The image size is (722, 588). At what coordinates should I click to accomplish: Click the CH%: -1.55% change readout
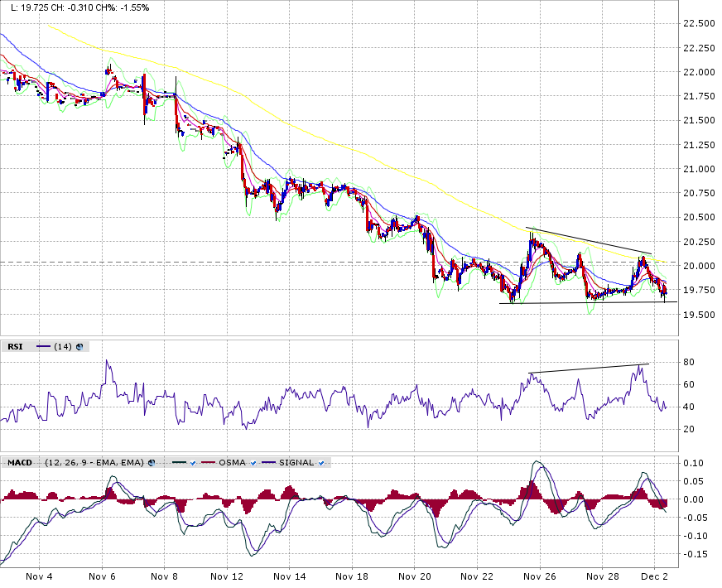[124, 7]
